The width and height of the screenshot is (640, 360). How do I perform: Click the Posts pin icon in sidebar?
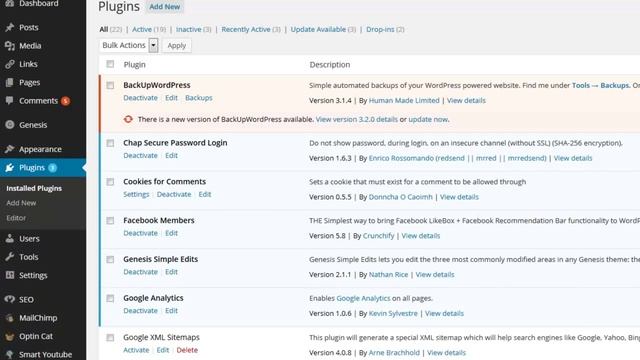coord(10,27)
